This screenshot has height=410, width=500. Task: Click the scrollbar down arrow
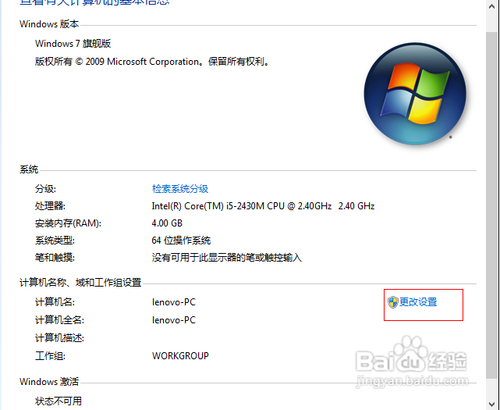pyautogui.click(x=492, y=404)
